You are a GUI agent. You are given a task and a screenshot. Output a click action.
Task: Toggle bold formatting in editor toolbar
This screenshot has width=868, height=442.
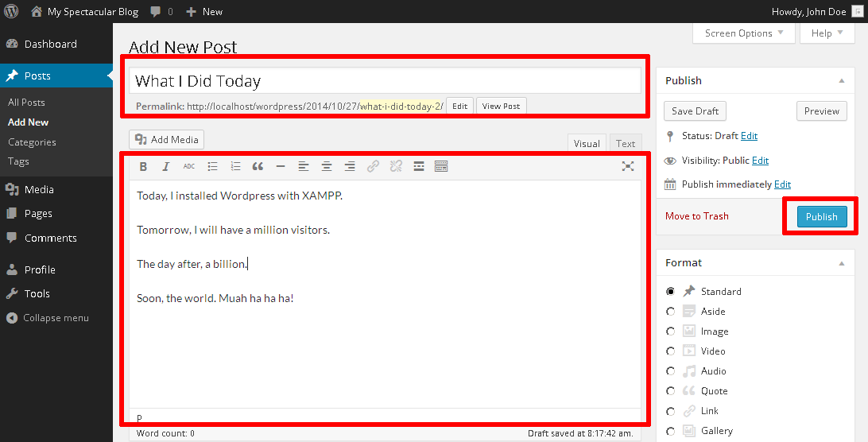tap(143, 167)
